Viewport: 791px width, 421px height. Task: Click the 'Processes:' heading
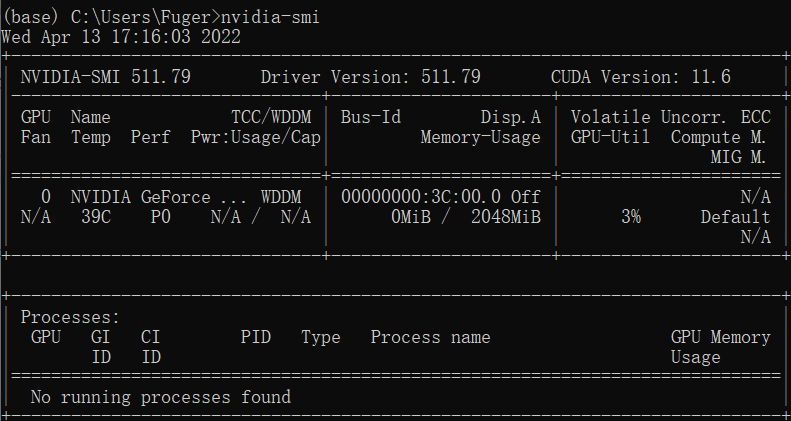point(70,317)
